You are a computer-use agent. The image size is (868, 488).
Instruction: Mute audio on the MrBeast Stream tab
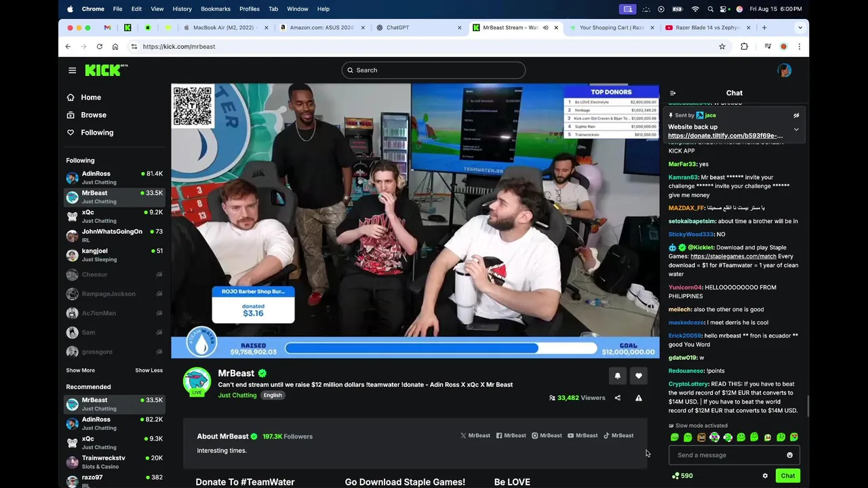[545, 28]
